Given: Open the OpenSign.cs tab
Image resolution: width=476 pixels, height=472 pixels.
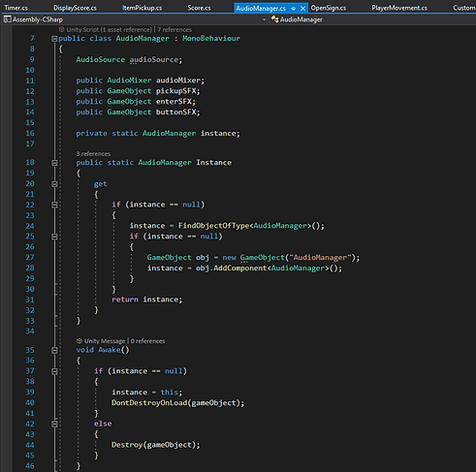Looking at the screenshot, I should click(329, 8).
